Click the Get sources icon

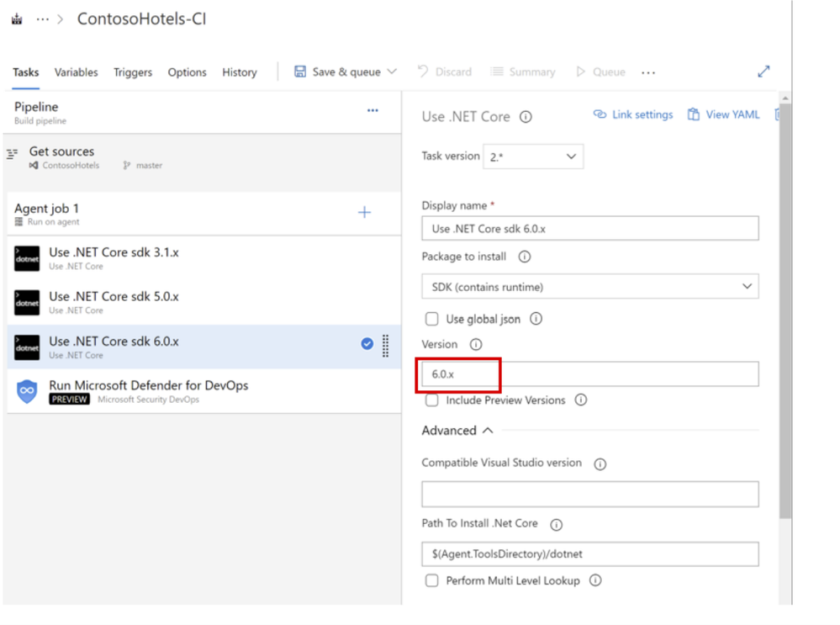click(13, 155)
